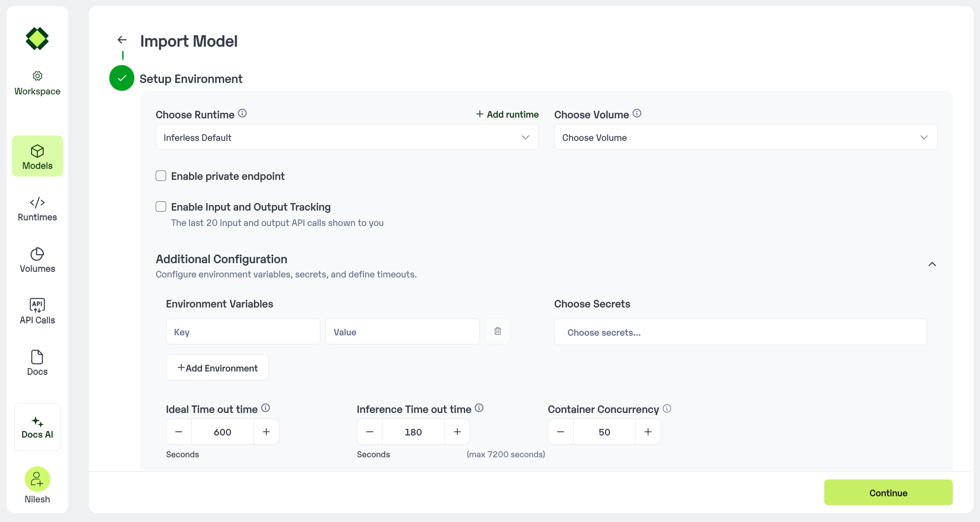Click the Continue button
Image resolution: width=980 pixels, height=522 pixels.
tap(888, 493)
